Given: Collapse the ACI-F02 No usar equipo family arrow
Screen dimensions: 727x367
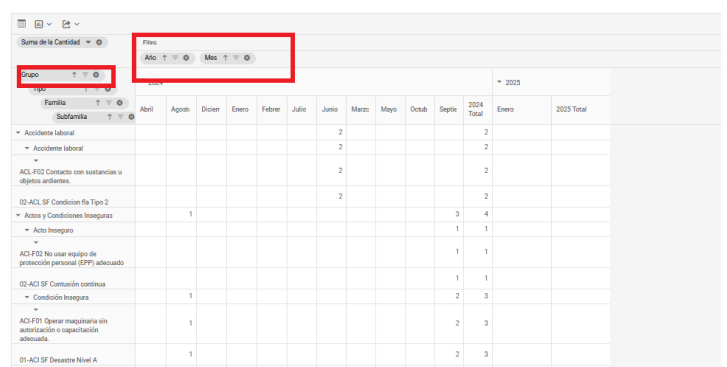Looking at the screenshot, I should coord(36,242).
